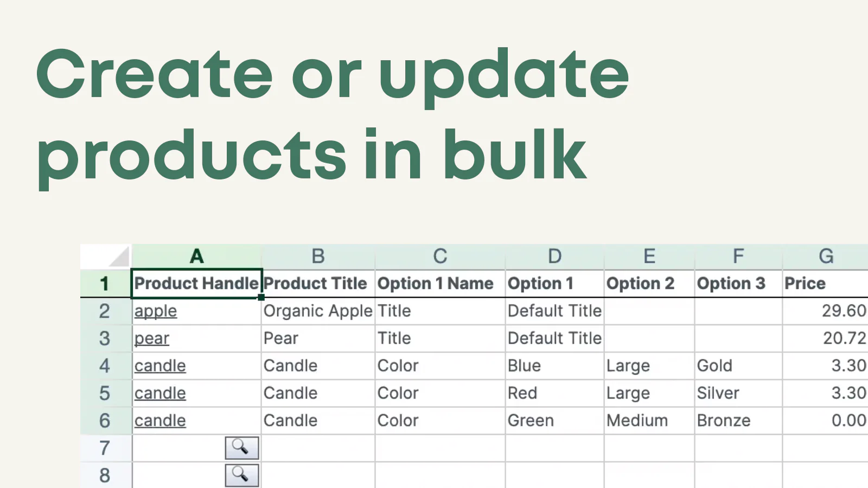Open the candle link in row 4
868x488 pixels.
tap(160, 366)
